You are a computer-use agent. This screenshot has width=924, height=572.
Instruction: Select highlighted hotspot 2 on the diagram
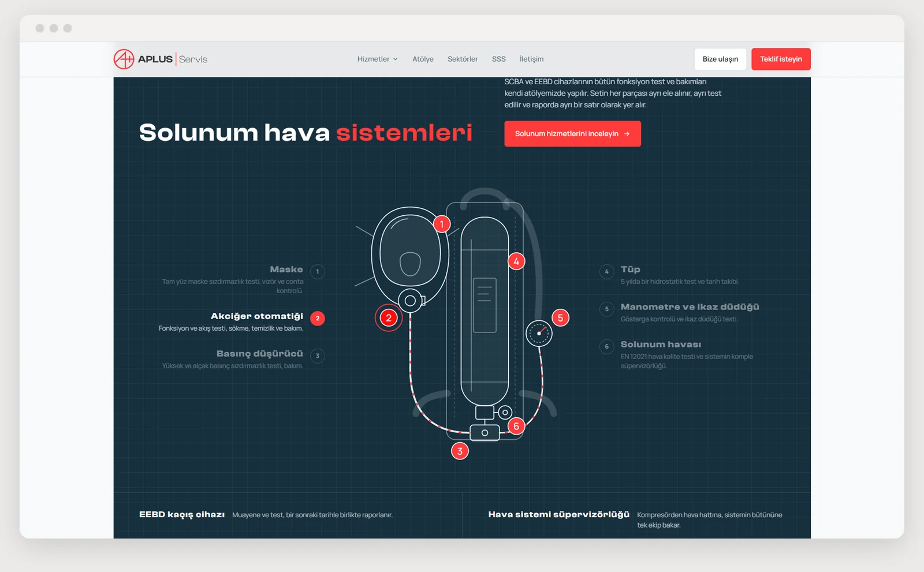(x=389, y=317)
